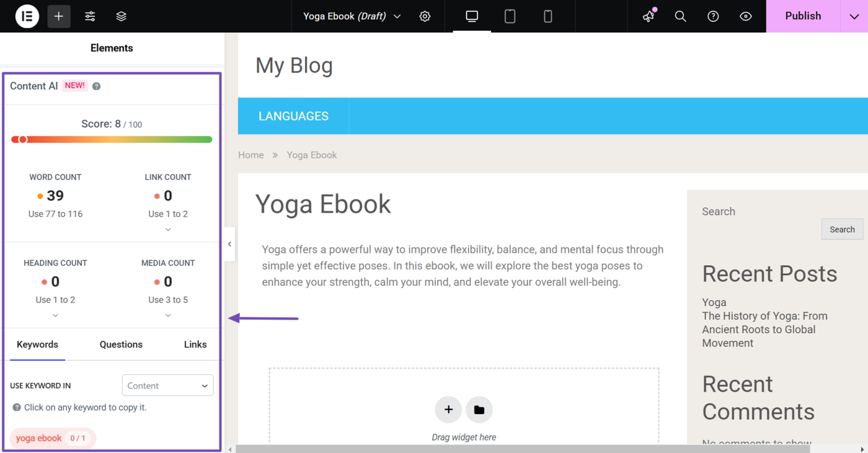Screen dimensions: 868x453
Task: Click the Elementor logo icon
Action: 27,16
